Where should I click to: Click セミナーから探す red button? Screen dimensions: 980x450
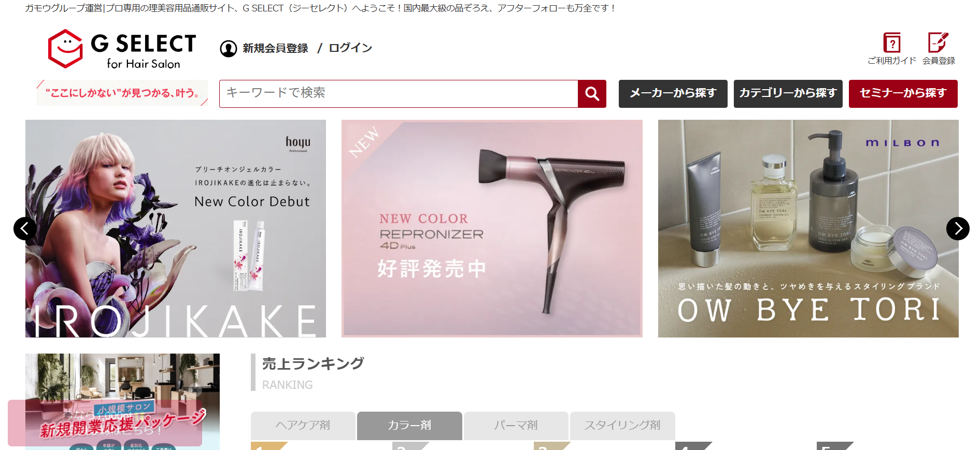click(903, 94)
